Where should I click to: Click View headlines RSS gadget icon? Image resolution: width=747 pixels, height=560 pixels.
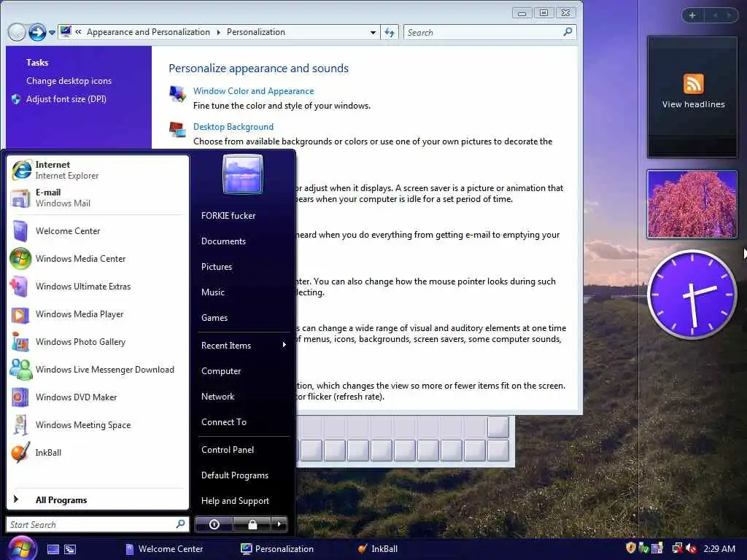click(x=693, y=84)
